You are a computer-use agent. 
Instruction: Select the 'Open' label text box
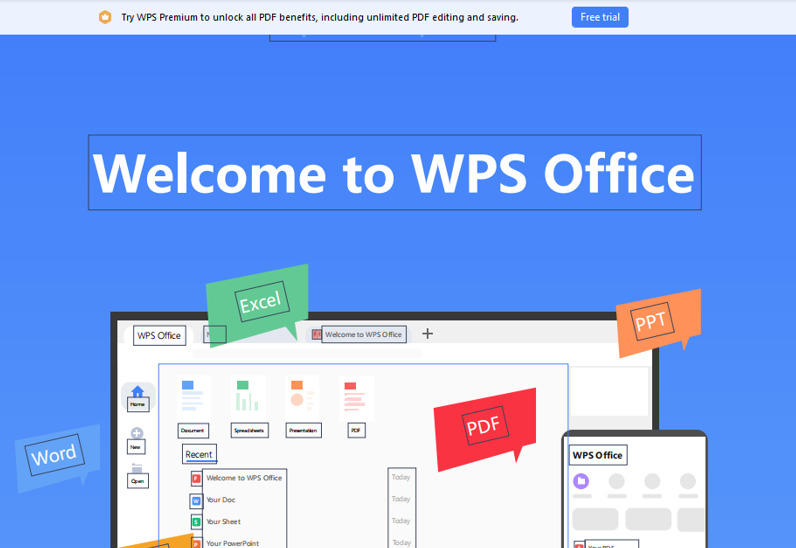click(138, 481)
